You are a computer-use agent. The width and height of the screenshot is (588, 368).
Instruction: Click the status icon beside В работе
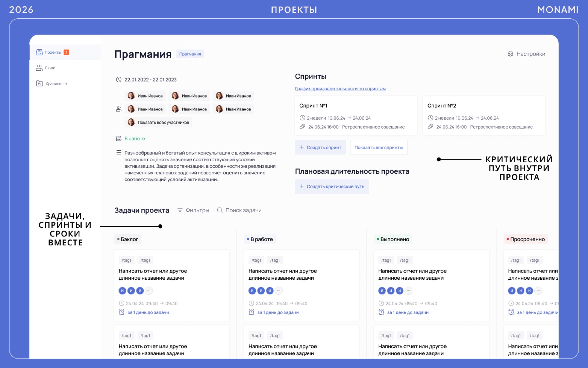click(119, 138)
